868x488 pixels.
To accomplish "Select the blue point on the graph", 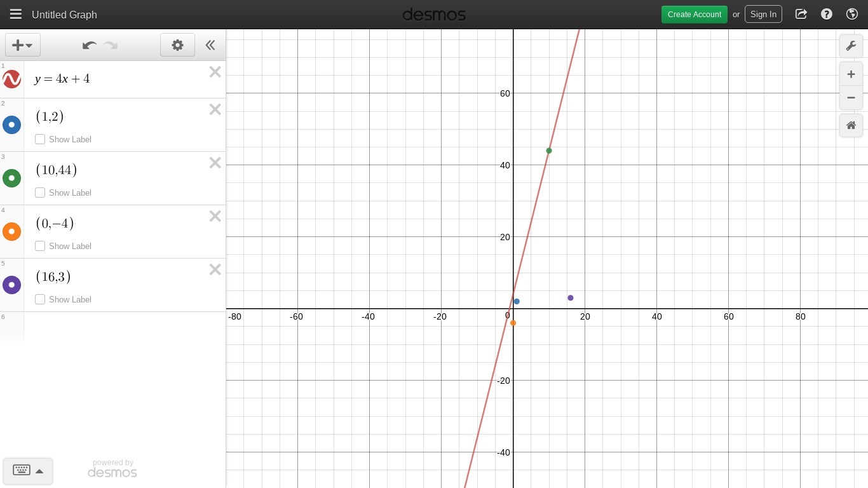I will (x=517, y=301).
